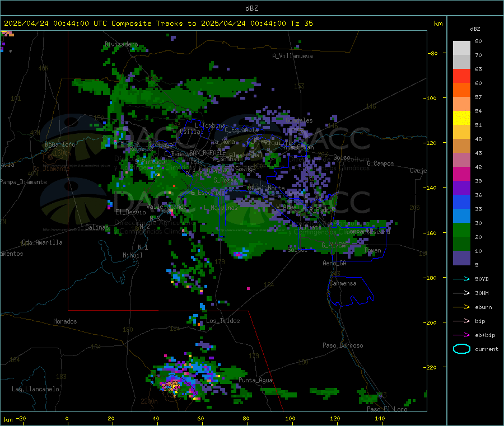
Task: Click the eb+bip magenta arrow legend icon
Action: click(461, 335)
